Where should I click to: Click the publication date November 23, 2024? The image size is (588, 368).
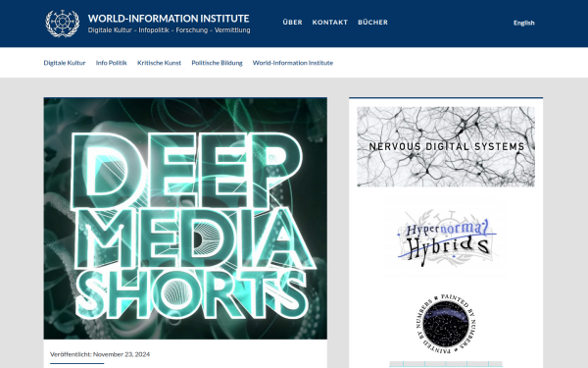click(122, 354)
